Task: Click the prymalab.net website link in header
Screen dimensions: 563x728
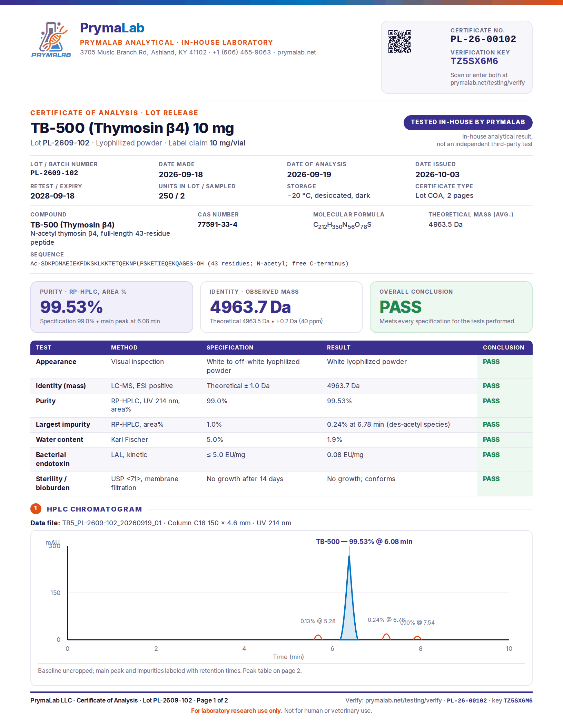Action: 296,52
